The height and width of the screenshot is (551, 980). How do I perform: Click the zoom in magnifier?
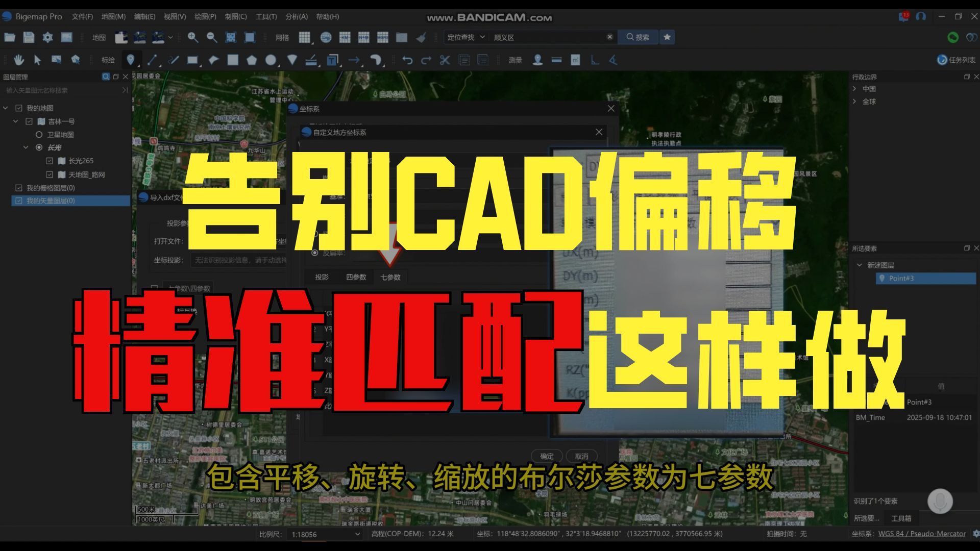192,37
